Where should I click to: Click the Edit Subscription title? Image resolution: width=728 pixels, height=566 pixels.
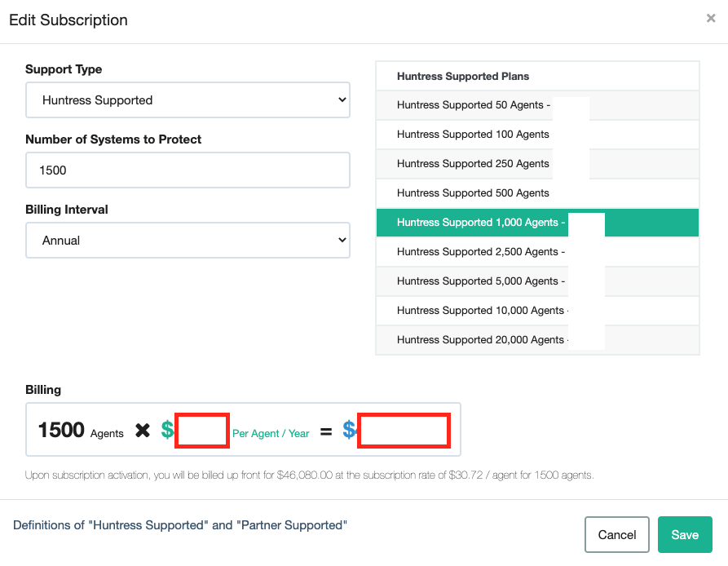click(x=68, y=20)
